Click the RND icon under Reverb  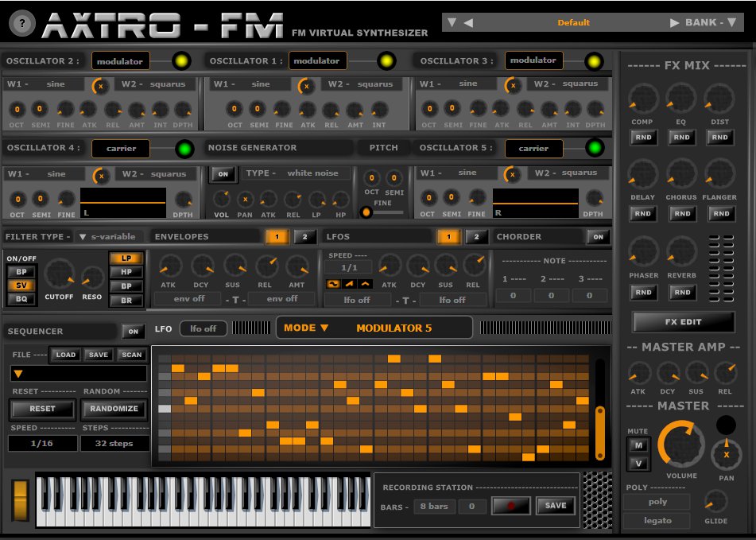pyautogui.click(x=683, y=293)
